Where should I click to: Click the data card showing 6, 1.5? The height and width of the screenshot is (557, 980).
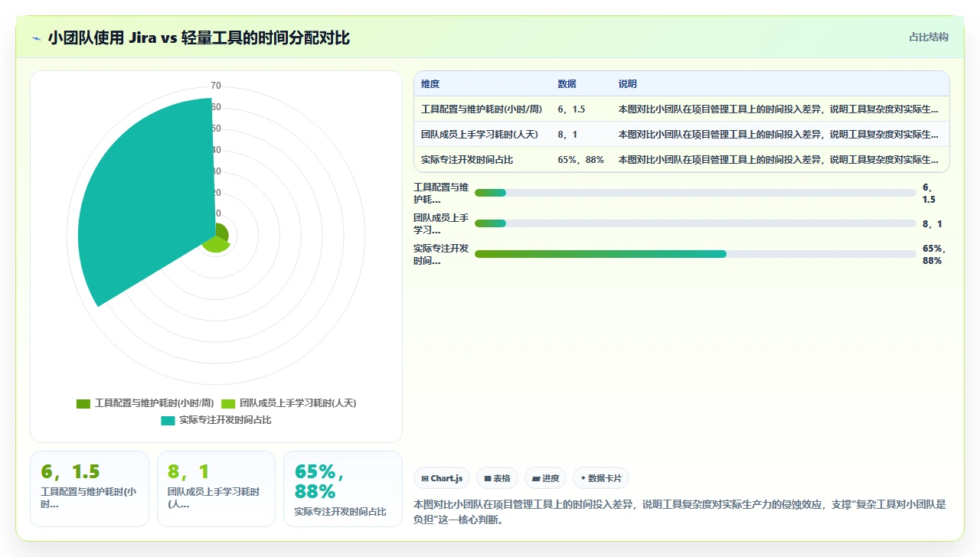(x=90, y=489)
